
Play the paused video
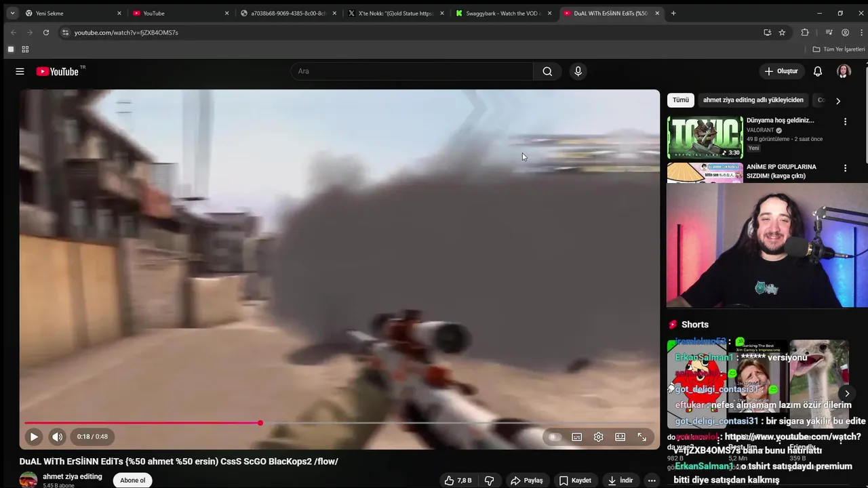(x=33, y=437)
